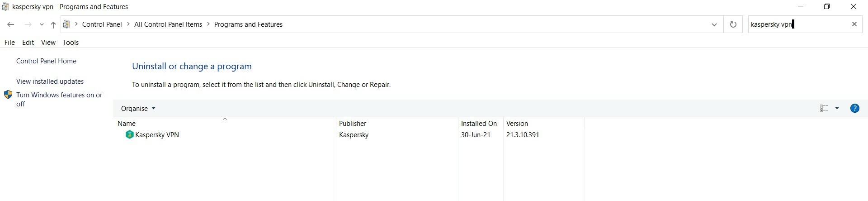Click View installed updates link
The height and width of the screenshot is (201, 868).
pyautogui.click(x=50, y=81)
